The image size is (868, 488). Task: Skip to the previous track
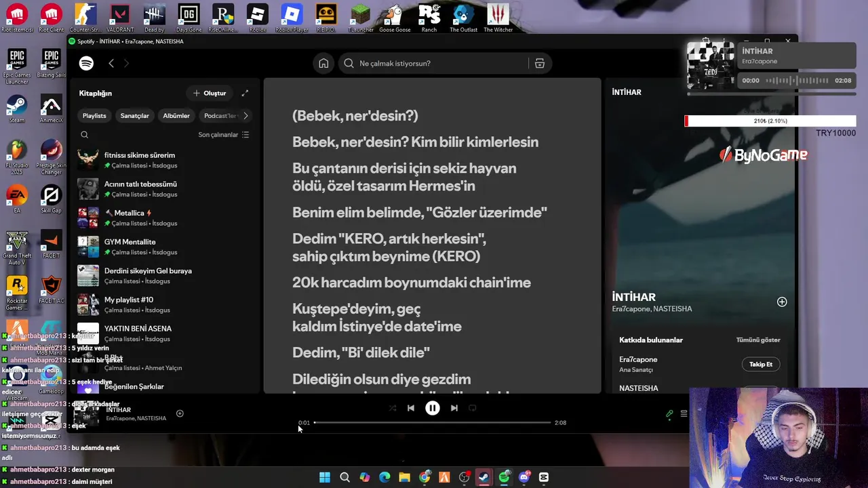point(411,408)
